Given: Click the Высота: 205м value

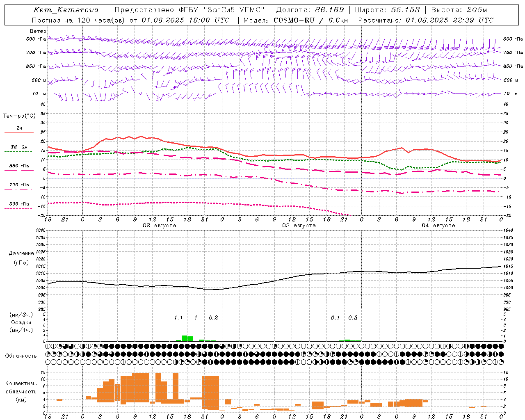Looking at the screenshot, I should pyautogui.click(x=459, y=10).
